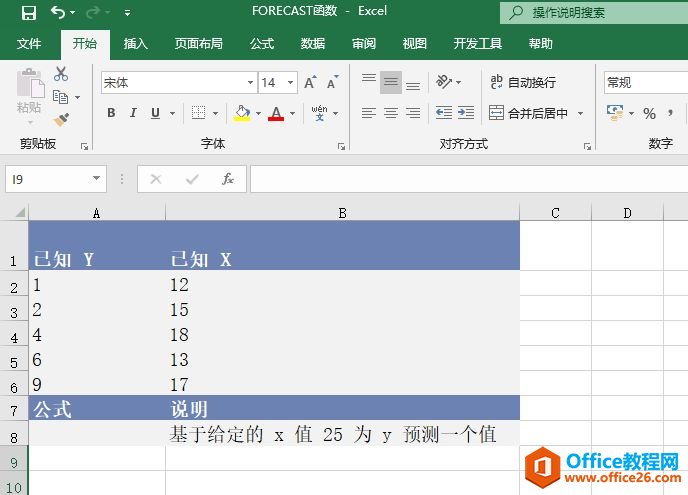Switch to the 页面布局 ribbon tab
688x495 pixels.
click(x=198, y=43)
